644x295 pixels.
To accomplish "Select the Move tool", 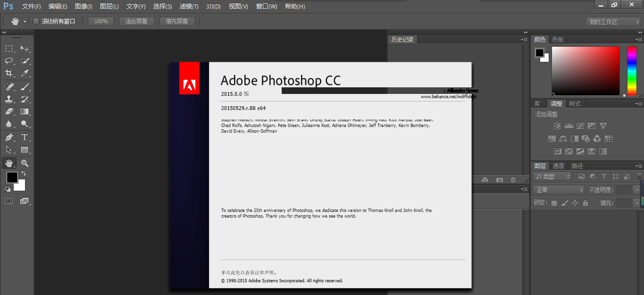I will pos(25,48).
